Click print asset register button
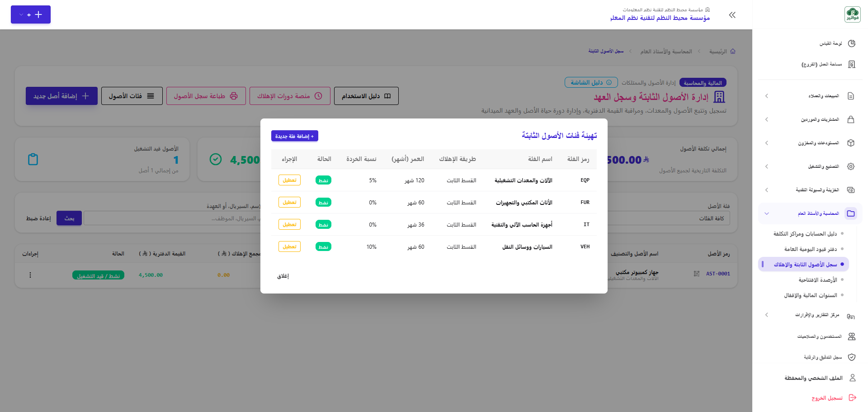This screenshot has height=412, width=868. [206, 96]
